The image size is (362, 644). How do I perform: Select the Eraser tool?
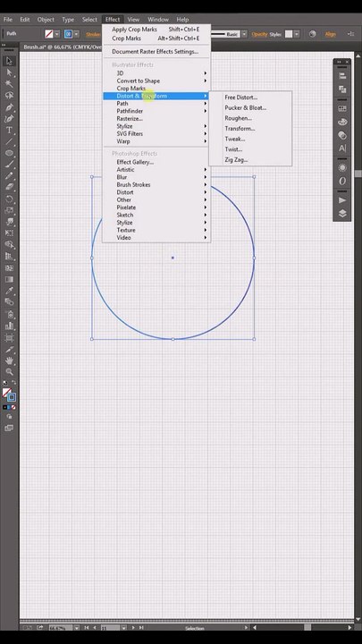pyautogui.click(x=9, y=187)
